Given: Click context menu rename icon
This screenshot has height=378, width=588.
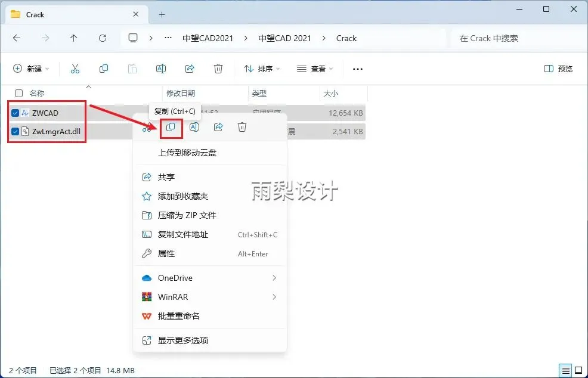Looking at the screenshot, I should 194,127.
